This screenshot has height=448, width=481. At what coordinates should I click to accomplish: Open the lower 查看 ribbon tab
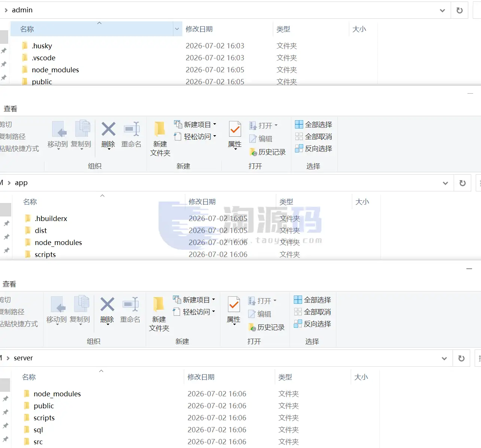[x=9, y=284]
